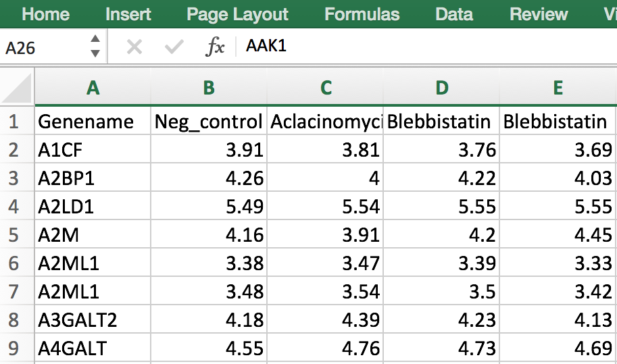Click the Select All corner triangle

pos(17,88)
